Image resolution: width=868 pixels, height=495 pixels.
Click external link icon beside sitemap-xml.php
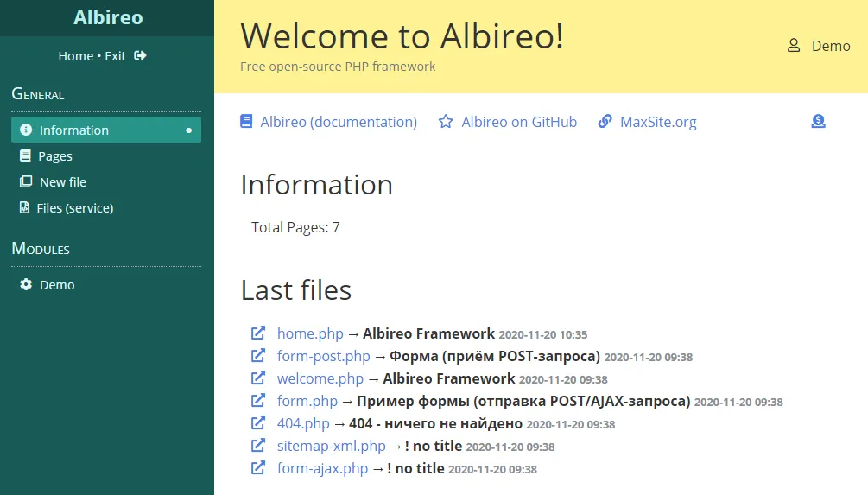pyautogui.click(x=258, y=446)
